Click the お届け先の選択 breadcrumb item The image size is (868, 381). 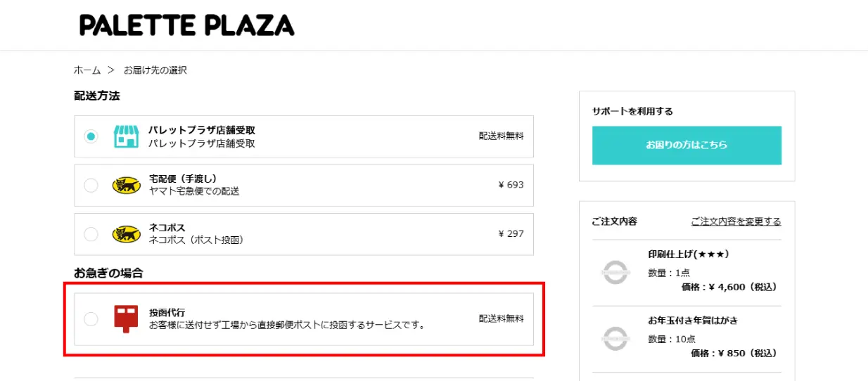(155, 70)
